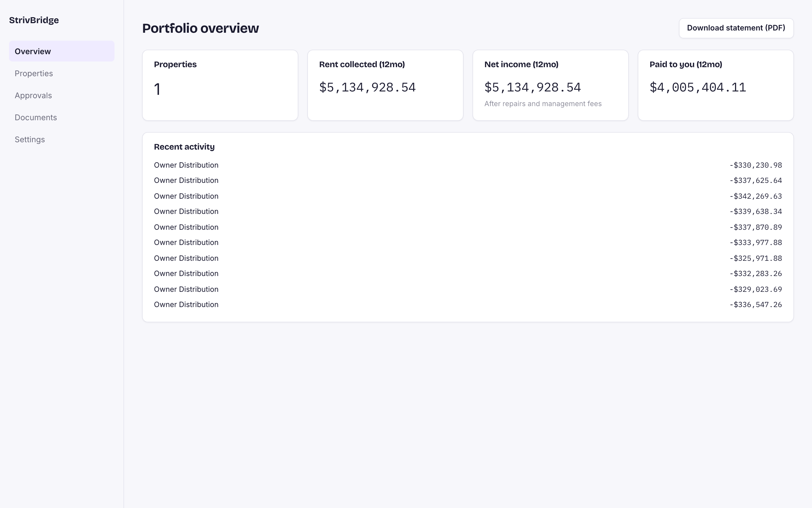Click the Rent collected (12mo) label
This screenshot has height=508, width=812.
[362, 64]
